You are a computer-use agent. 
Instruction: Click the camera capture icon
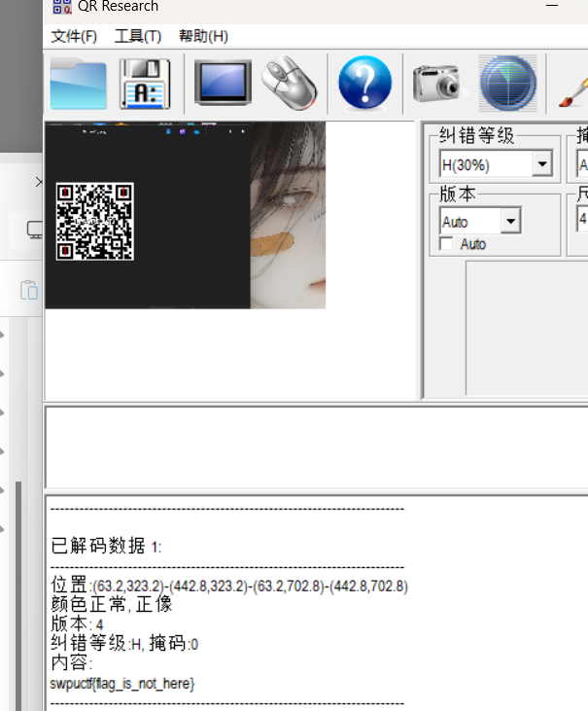[436, 84]
